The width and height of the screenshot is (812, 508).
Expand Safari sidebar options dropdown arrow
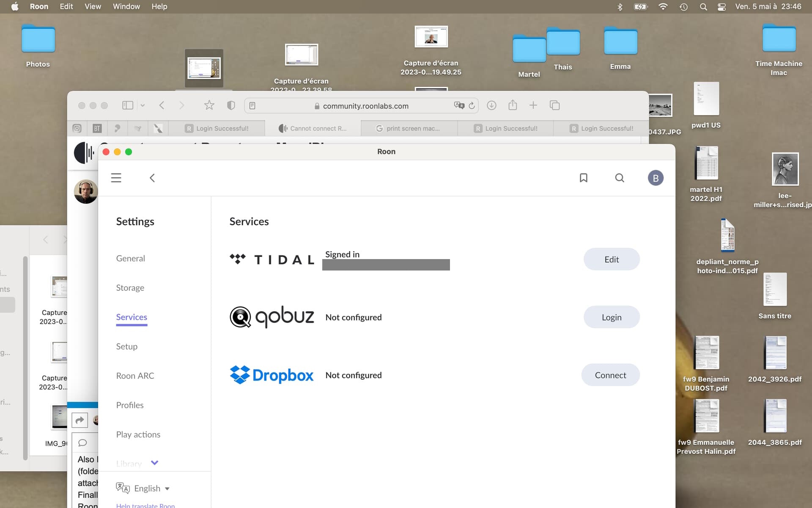click(143, 105)
